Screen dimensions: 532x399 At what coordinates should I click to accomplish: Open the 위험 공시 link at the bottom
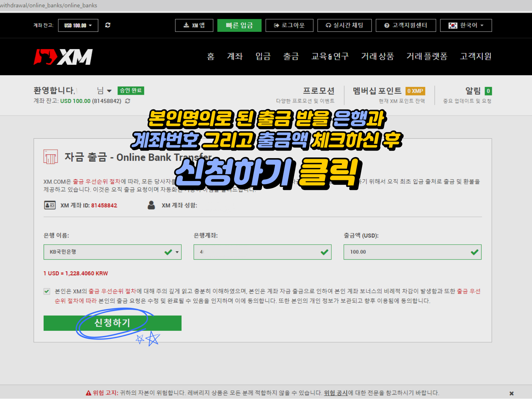(335, 393)
